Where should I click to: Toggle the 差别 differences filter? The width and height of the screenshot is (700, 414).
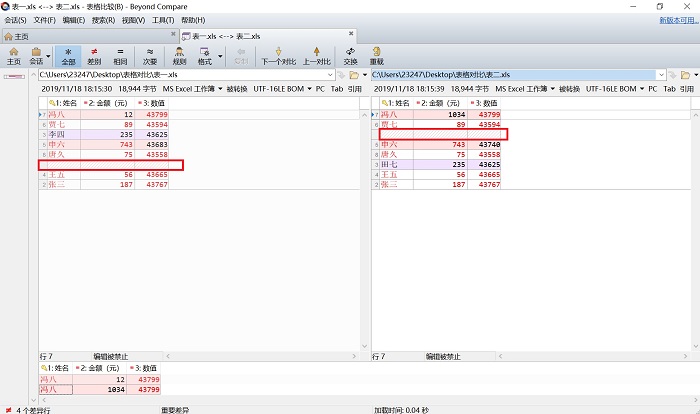point(94,56)
